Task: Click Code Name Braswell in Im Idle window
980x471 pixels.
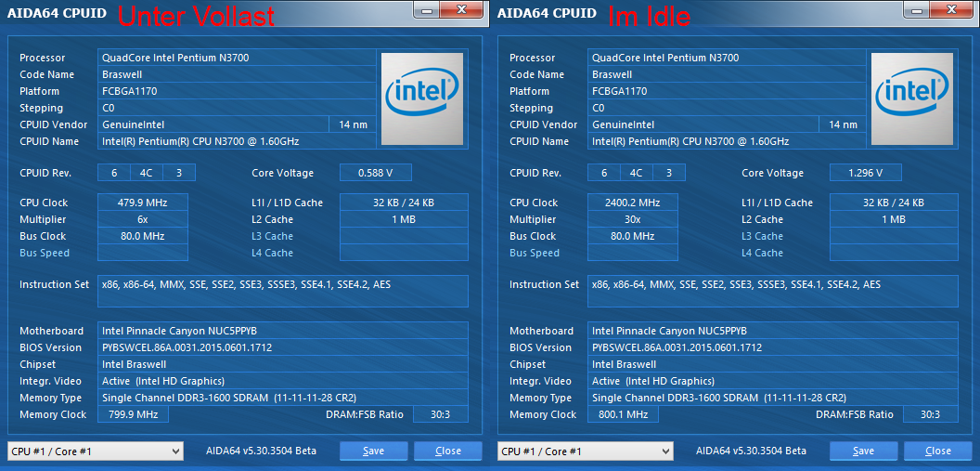Action: click(x=728, y=74)
